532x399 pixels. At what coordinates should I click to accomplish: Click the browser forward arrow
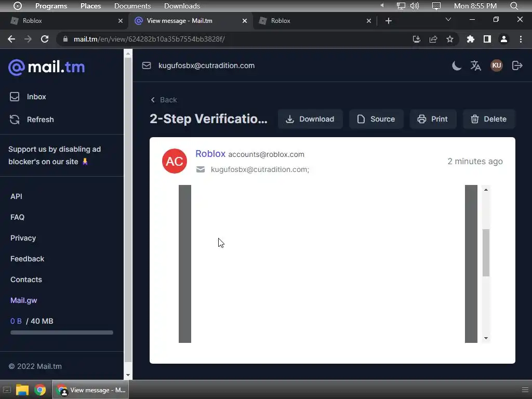pos(28,39)
